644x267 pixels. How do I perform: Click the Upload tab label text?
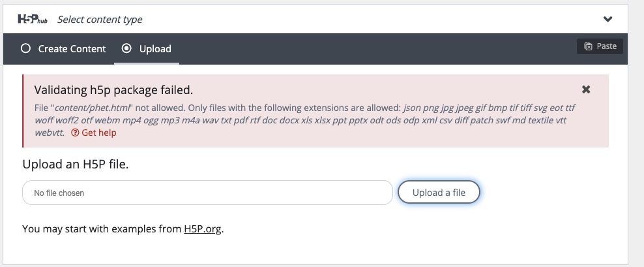click(155, 49)
